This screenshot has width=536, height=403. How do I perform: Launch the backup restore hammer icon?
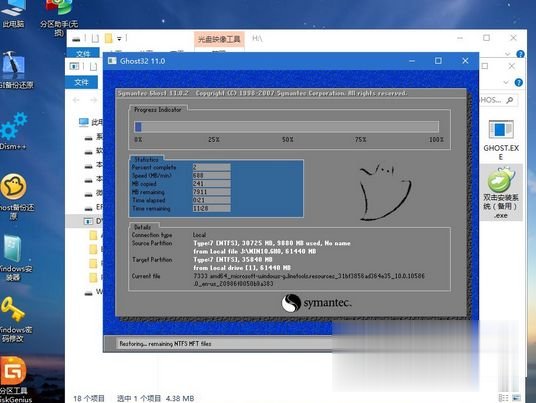click(x=14, y=70)
